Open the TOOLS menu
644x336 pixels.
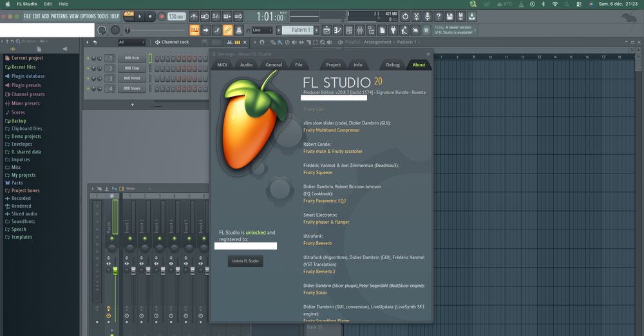(x=102, y=17)
